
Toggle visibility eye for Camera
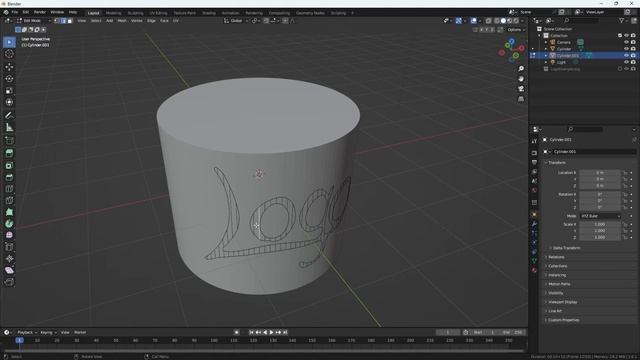[626, 42]
